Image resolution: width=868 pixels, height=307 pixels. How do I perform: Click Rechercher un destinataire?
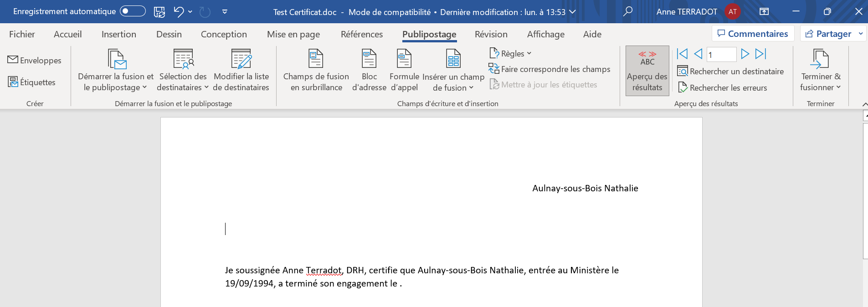[x=731, y=72]
